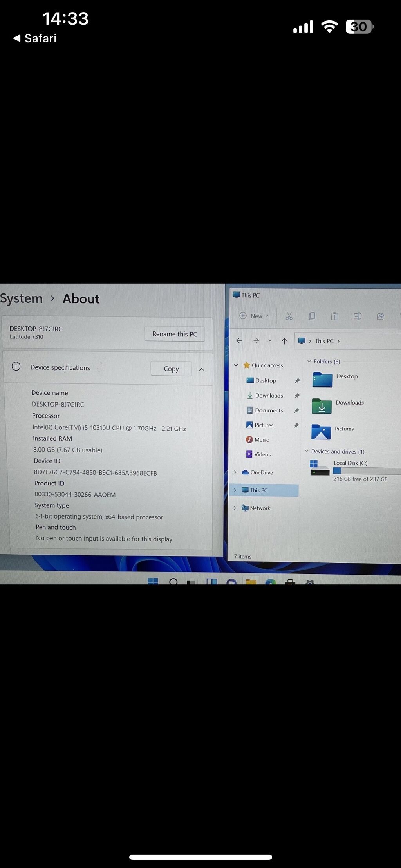Select the Downloads folder tile

[x=338, y=406]
